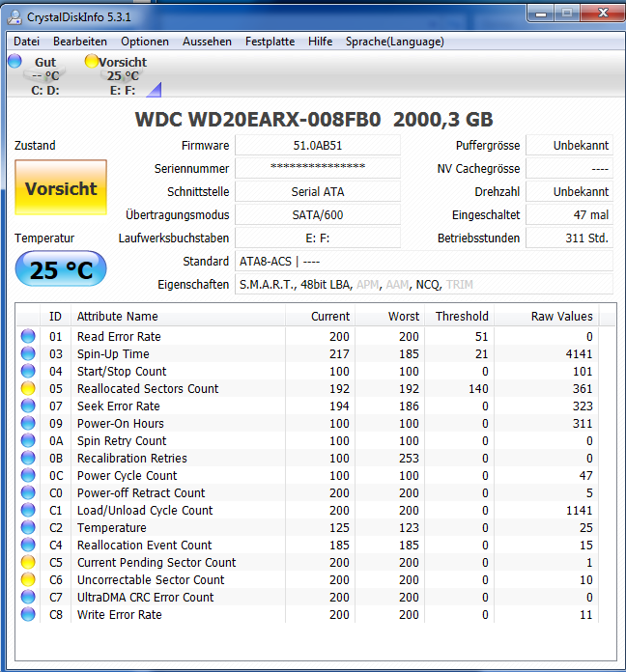This screenshot has width=626, height=672.
Task: Open the Festplatte menu
Action: [x=270, y=42]
